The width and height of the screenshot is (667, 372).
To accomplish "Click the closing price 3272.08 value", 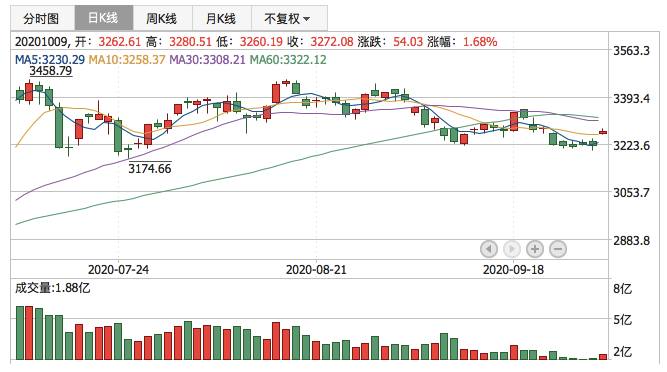I will pyautogui.click(x=332, y=42).
